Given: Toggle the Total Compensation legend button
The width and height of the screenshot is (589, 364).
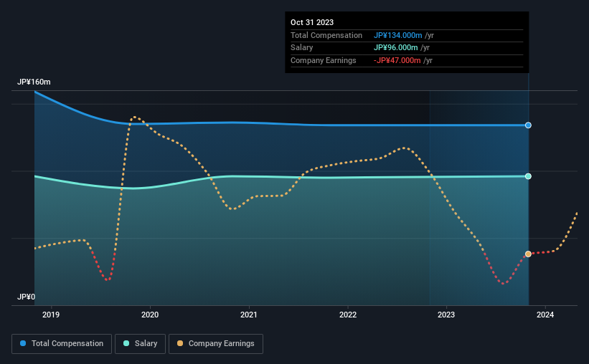Looking at the screenshot, I should [62, 344].
